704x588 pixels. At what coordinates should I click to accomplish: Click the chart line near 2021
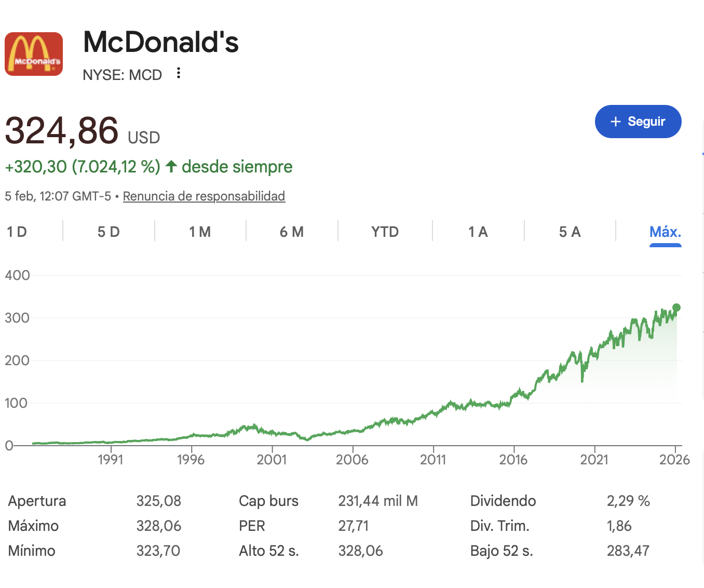tap(594, 354)
